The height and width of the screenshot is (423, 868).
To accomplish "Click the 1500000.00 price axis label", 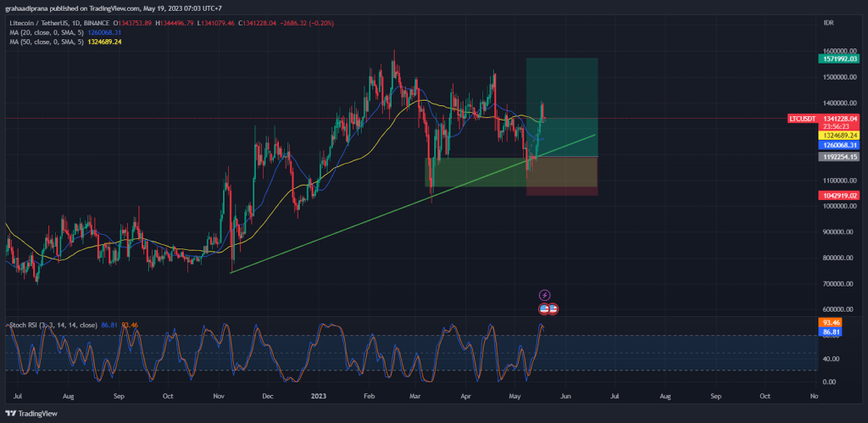I will [839, 77].
